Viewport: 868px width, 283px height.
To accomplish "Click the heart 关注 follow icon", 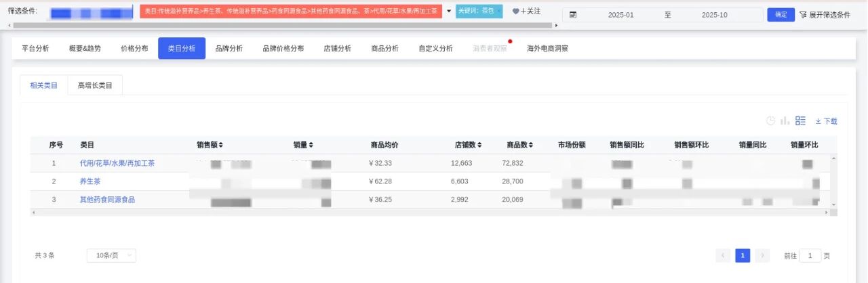I will coord(516,12).
